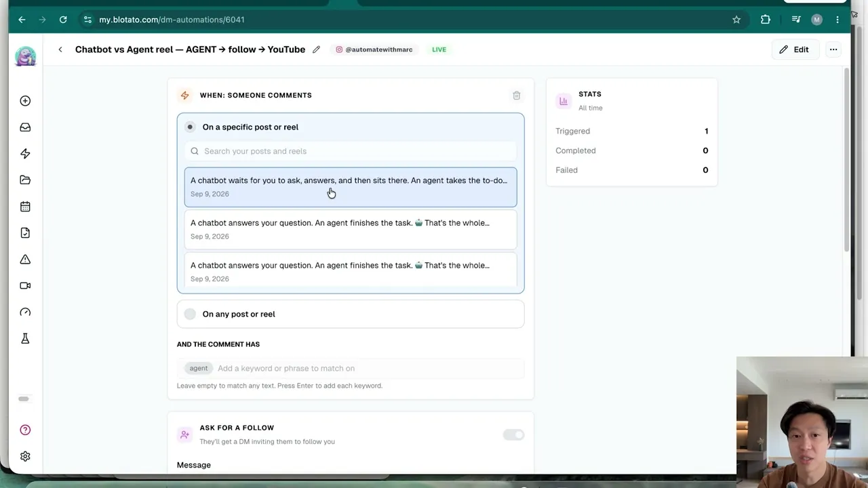
Task: Open the browser extensions puzzle icon
Action: (x=766, y=20)
